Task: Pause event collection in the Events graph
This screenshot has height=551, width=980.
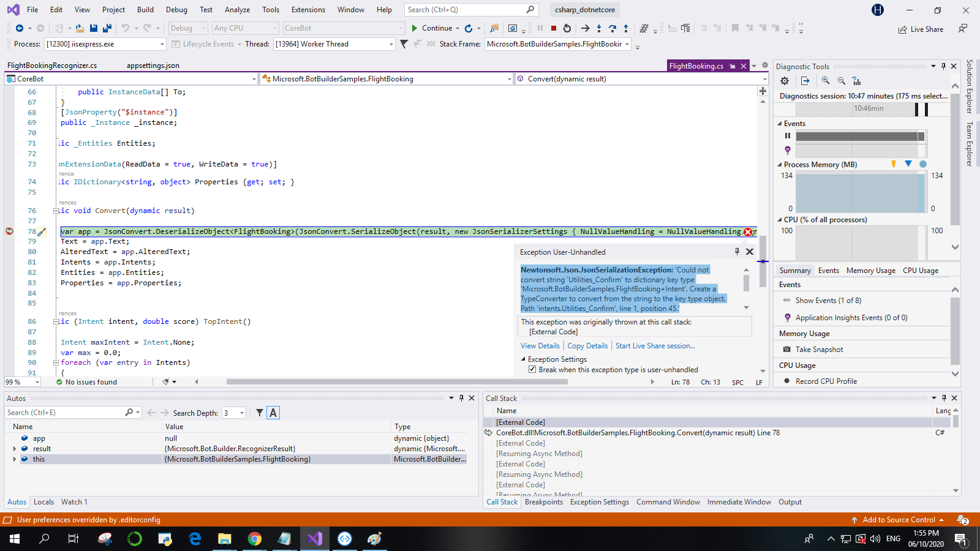Action: pyautogui.click(x=788, y=135)
